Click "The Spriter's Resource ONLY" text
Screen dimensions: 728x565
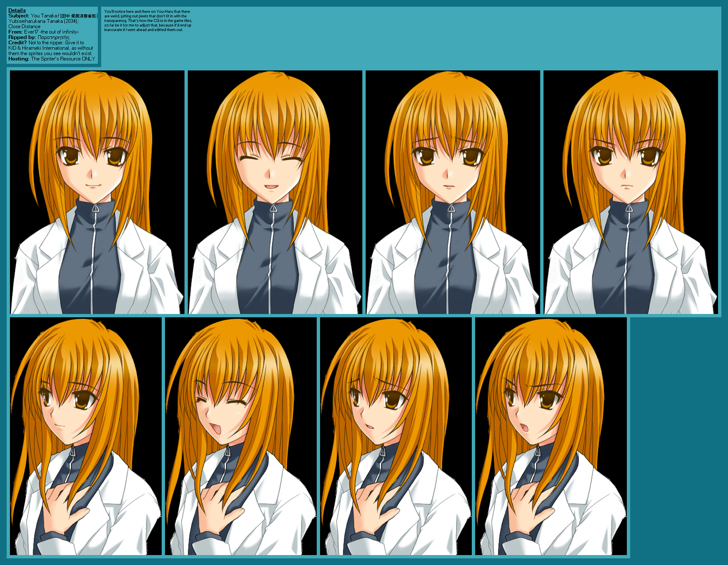click(63, 59)
